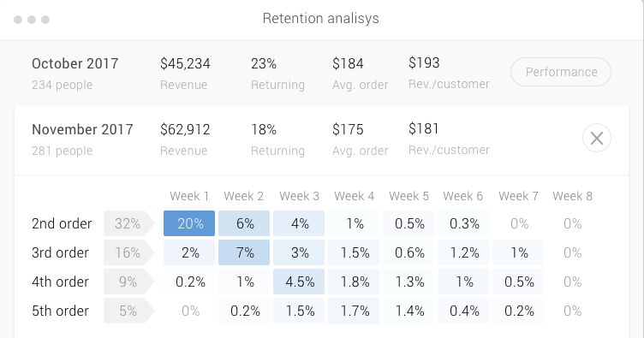Expand the October 2017 cohort row
The height and width of the screenshot is (338, 644).
(x=322, y=73)
